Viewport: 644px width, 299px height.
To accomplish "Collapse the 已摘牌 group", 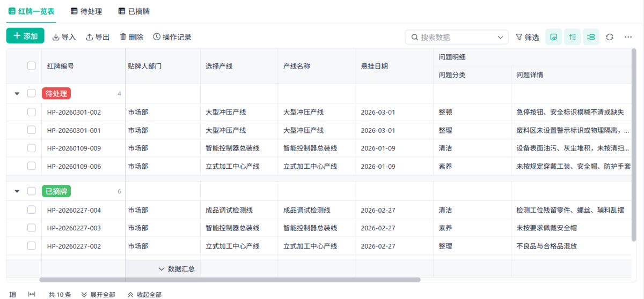I will point(17,191).
